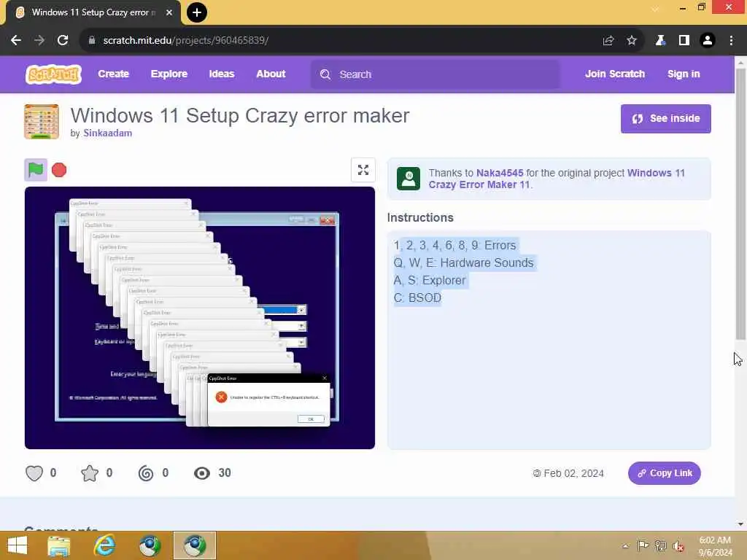Screen dimensions: 747x560
Task: Open the Create menu item
Action: pos(113,74)
